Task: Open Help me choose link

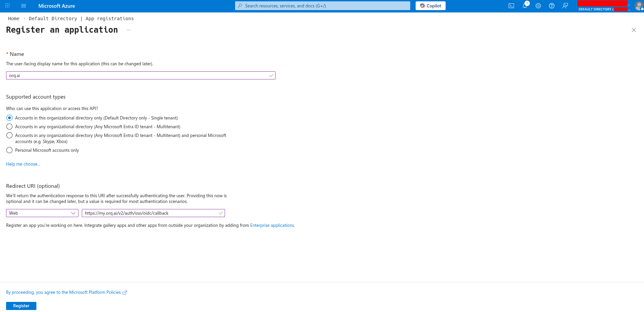Action: click(x=23, y=164)
